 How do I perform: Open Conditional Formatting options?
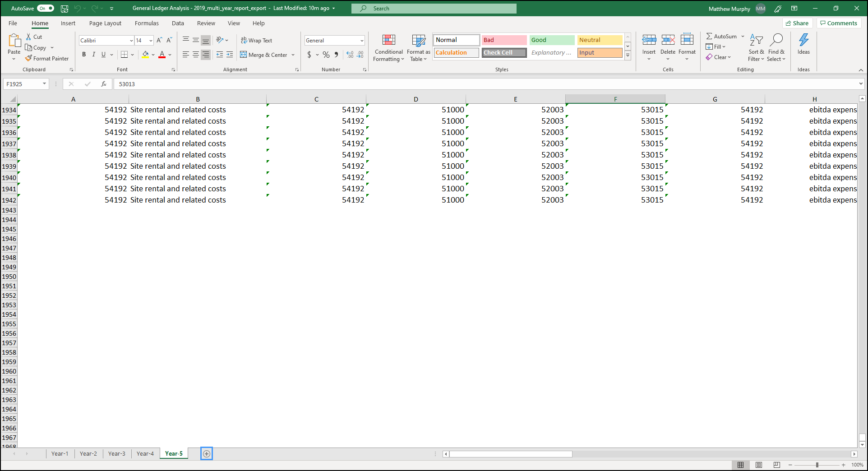coord(388,48)
